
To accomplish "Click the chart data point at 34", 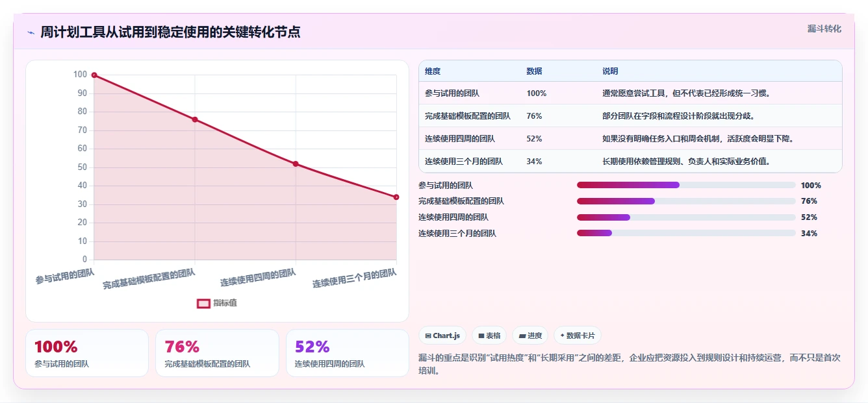I will click(x=396, y=197).
